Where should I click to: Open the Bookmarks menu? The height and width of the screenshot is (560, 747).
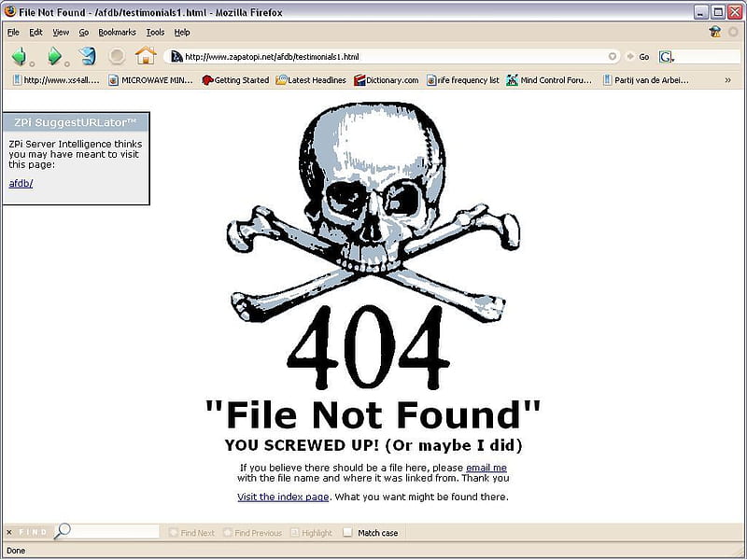click(x=117, y=33)
